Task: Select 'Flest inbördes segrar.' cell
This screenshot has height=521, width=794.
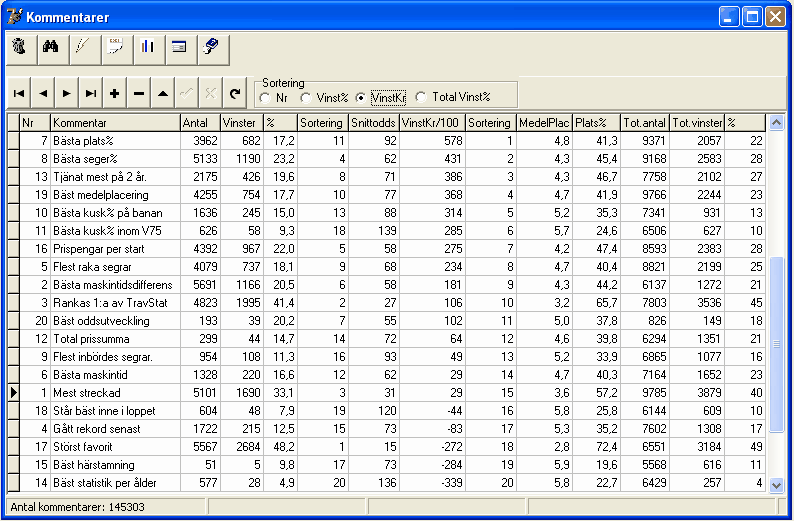Action: click(115, 356)
